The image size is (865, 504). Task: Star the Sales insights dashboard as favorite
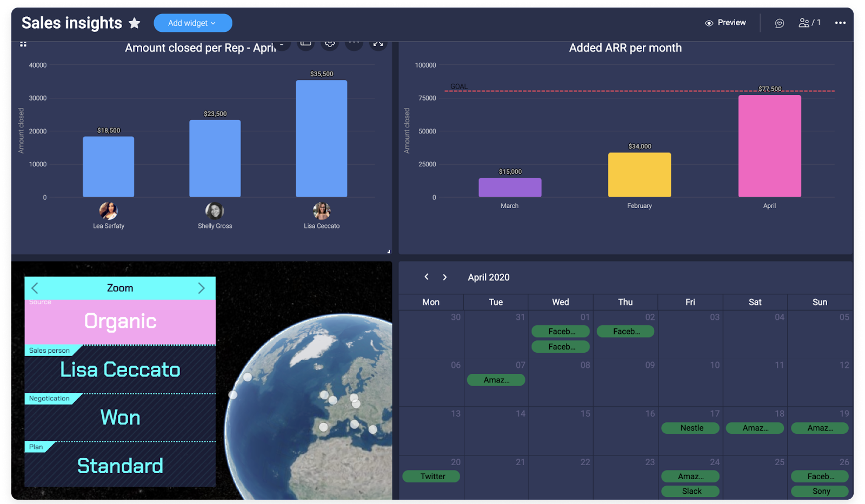(135, 23)
